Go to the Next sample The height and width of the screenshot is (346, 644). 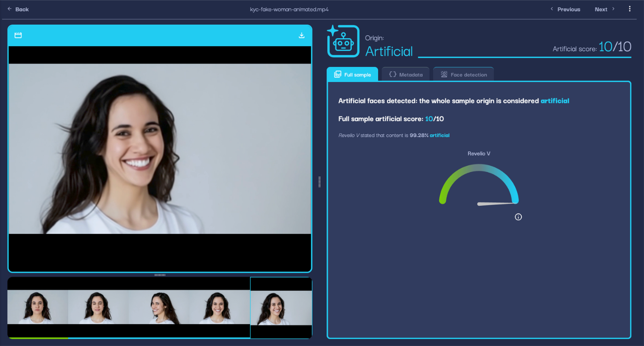click(x=605, y=9)
